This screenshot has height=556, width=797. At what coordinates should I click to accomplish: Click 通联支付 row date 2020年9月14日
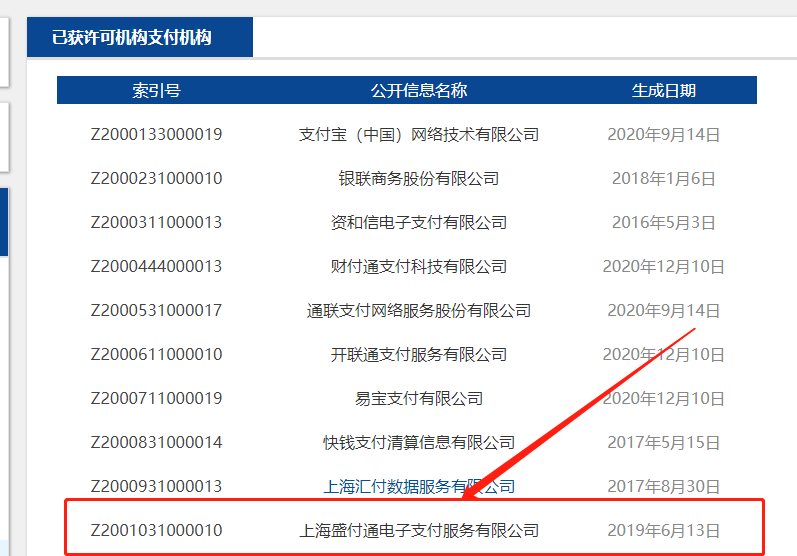click(663, 311)
